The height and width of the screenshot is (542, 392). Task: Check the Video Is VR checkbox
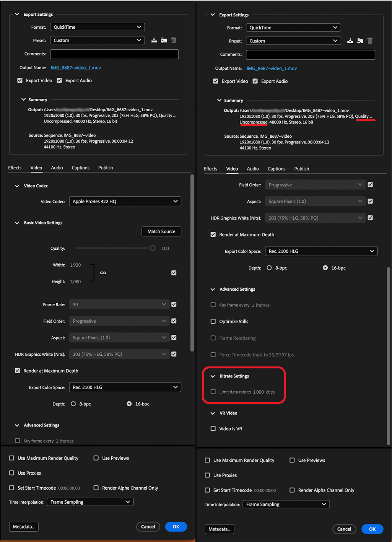(213, 429)
